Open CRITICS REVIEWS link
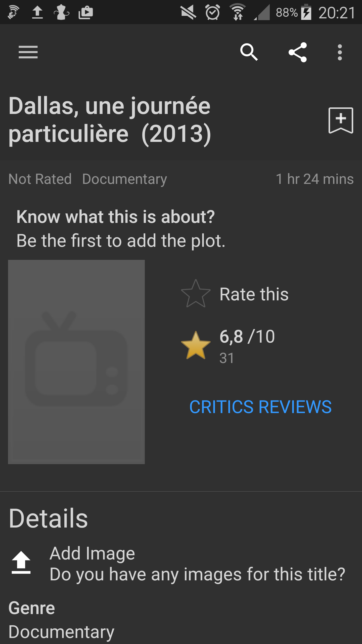This screenshot has height=644, width=362. click(260, 407)
